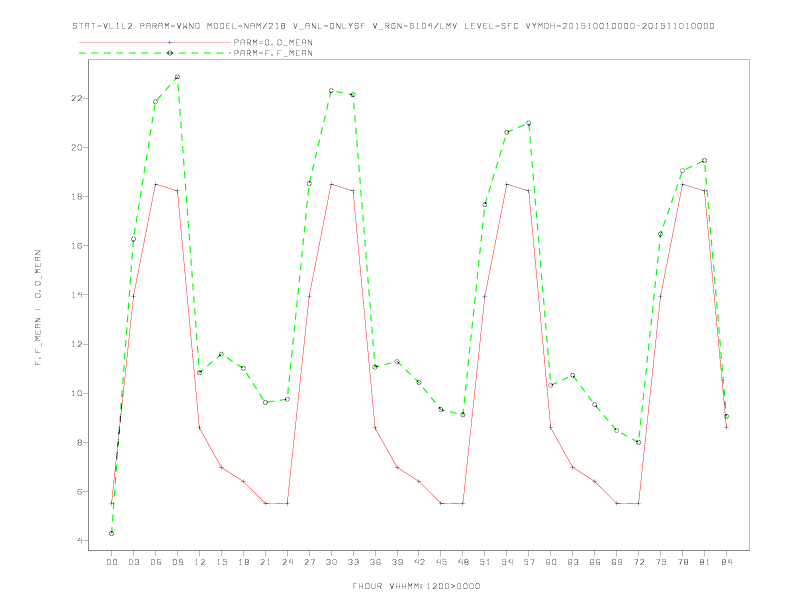Click the red O_MEAN marker at hour 54
Image resolution: width=792 pixels, height=612 pixels.
click(x=507, y=184)
